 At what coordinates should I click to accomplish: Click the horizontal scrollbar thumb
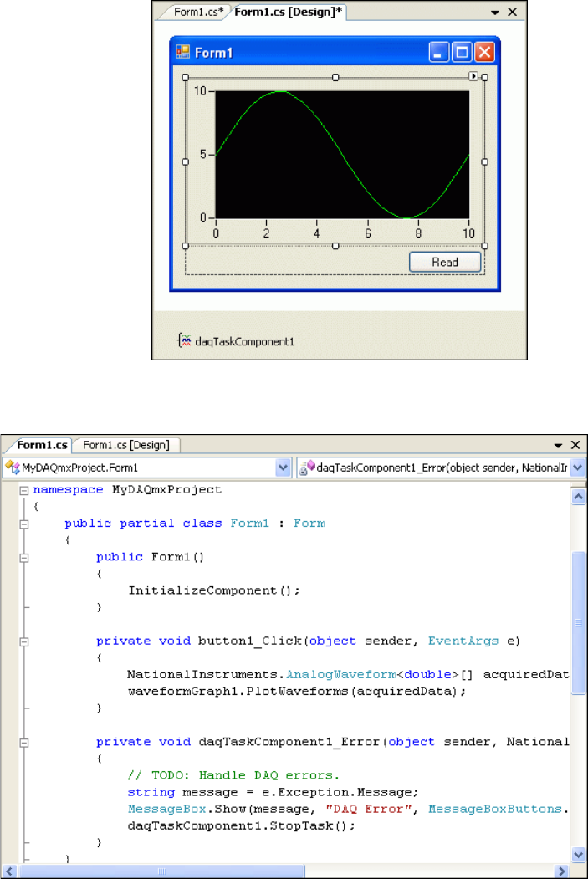(162, 871)
